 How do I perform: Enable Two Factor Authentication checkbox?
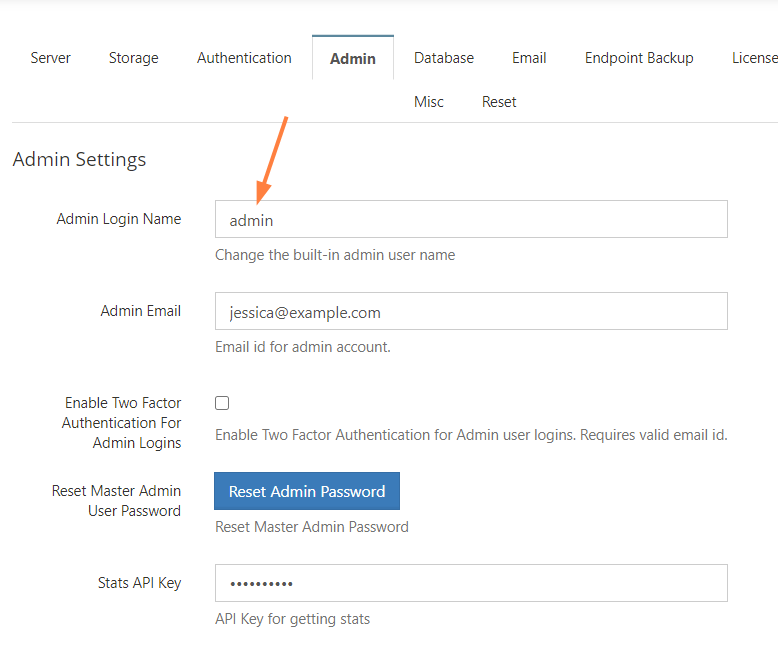(222, 403)
